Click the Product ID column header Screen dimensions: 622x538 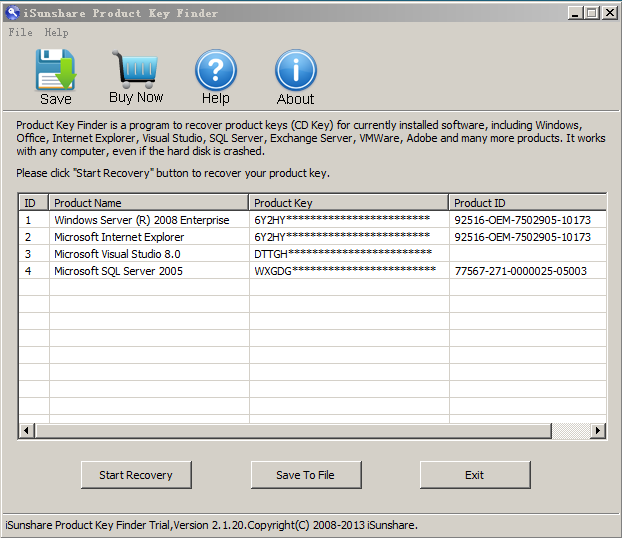528,203
